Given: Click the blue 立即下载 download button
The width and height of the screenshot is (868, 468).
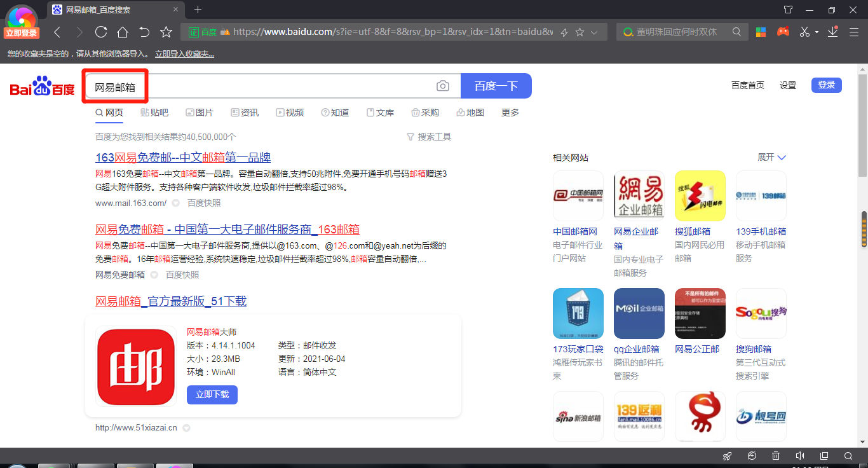Looking at the screenshot, I should point(212,394).
